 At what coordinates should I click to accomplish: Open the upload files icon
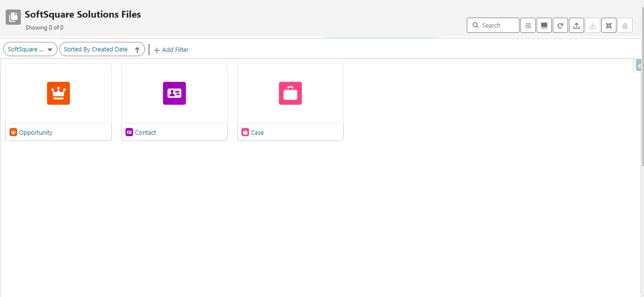pos(576,25)
